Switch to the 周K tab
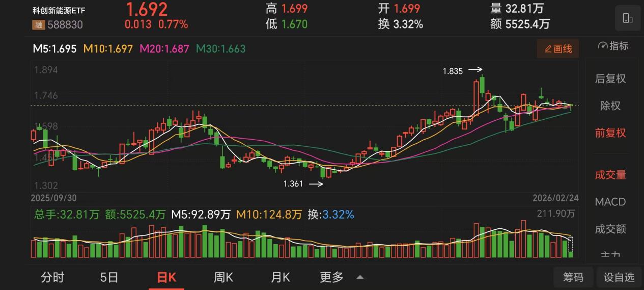Image resolution: width=644 pixels, height=290 pixels. 223,277
